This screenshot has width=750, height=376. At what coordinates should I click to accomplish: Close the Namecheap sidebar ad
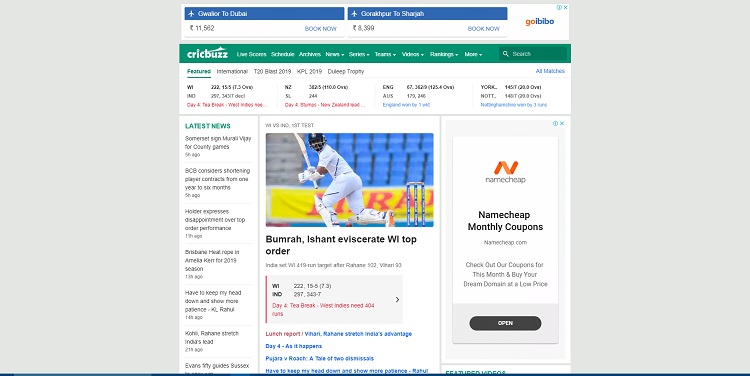point(562,123)
